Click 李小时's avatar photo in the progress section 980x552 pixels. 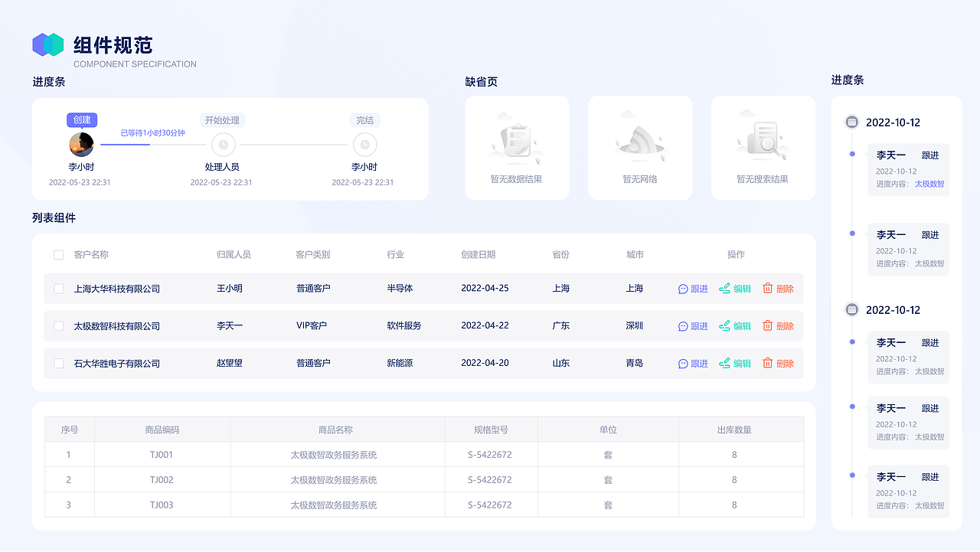pyautogui.click(x=81, y=145)
